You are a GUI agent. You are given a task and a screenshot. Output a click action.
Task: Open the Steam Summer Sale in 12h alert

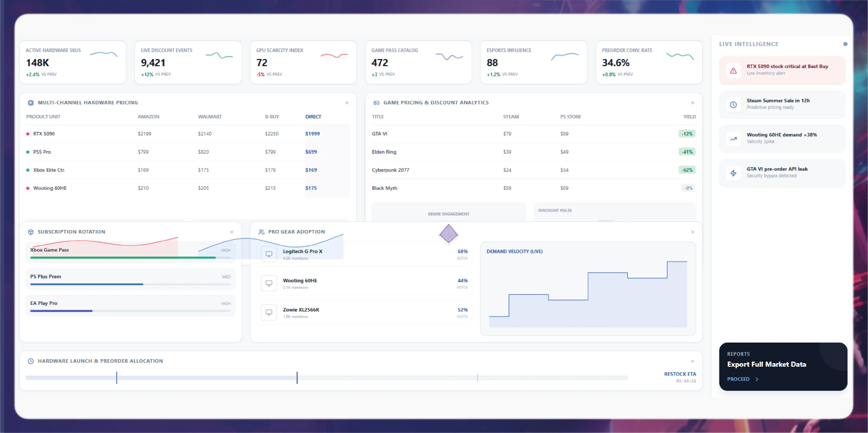point(782,105)
